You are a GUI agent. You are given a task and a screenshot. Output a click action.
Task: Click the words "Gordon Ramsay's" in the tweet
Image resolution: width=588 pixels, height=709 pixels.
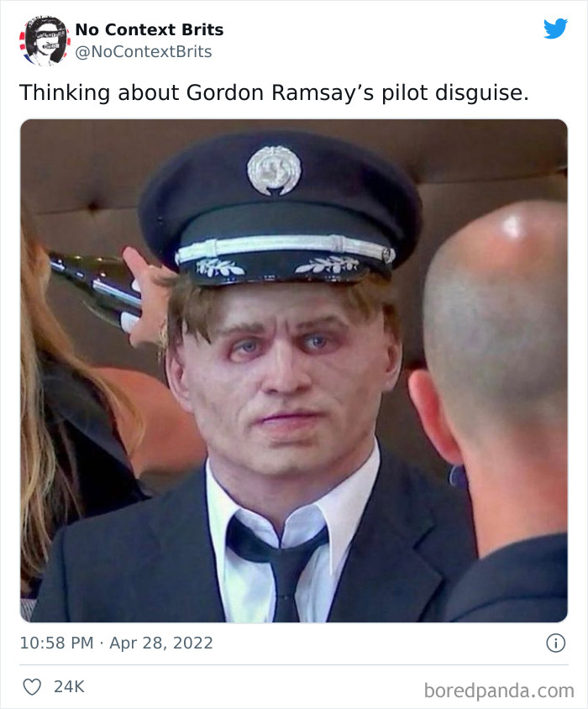(280, 92)
